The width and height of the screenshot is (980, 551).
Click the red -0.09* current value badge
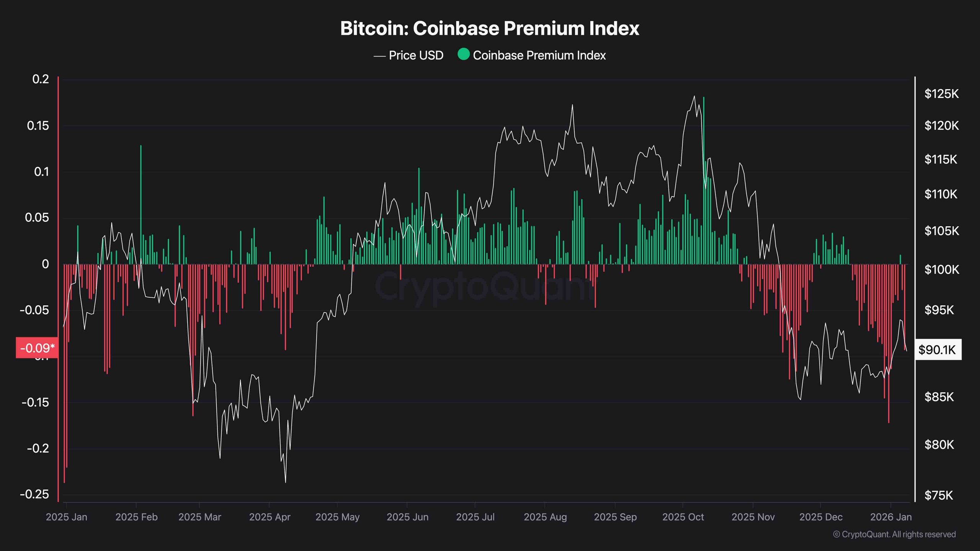[x=37, y=348]
